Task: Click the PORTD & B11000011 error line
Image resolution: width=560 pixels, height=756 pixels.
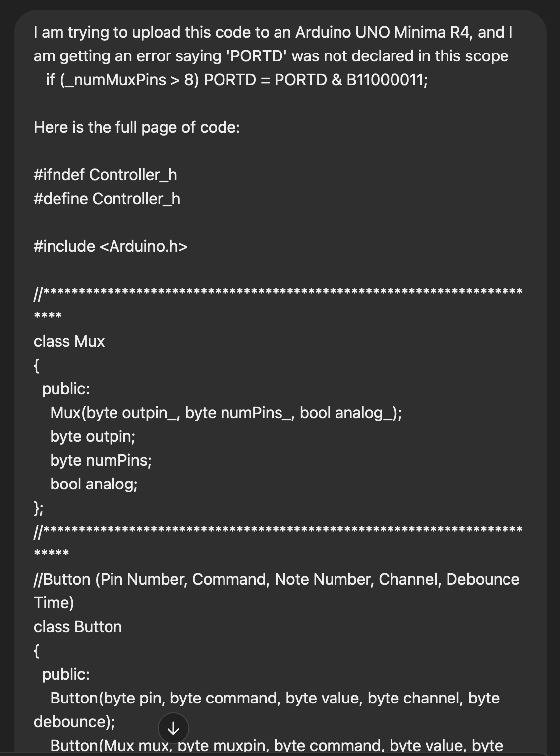Action: (237, 80)
